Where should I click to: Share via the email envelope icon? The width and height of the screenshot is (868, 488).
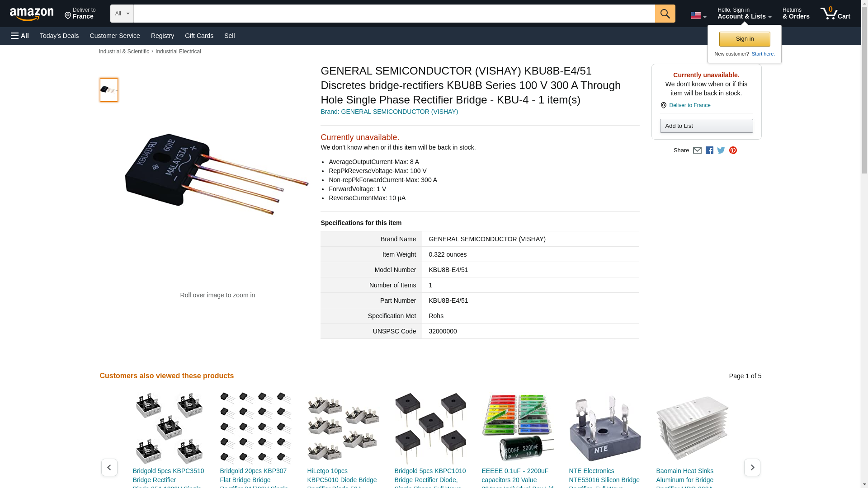(x=697, y=150)
